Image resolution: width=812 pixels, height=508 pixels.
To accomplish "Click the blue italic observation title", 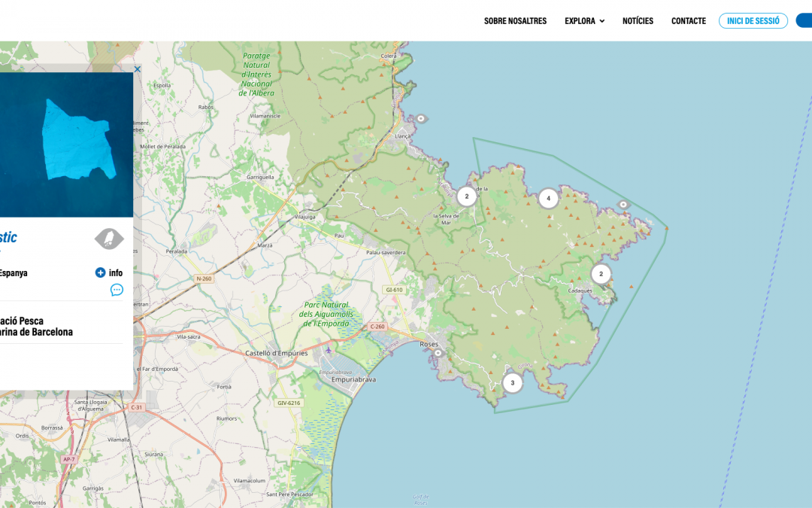I will point(8,238).
